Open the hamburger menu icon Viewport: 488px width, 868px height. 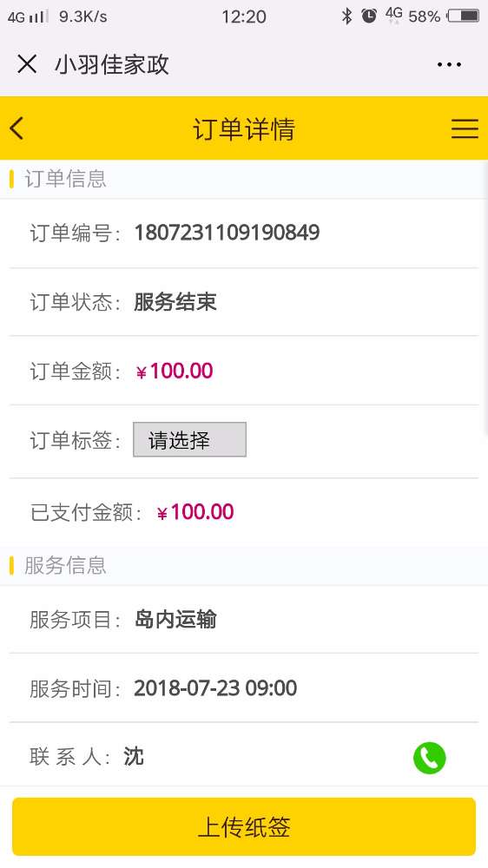(465, 128)
